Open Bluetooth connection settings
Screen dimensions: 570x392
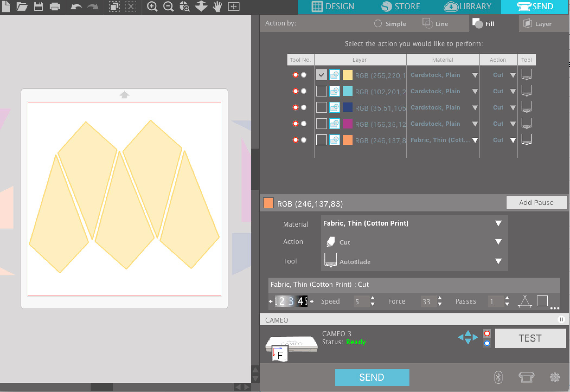(498, 377)
